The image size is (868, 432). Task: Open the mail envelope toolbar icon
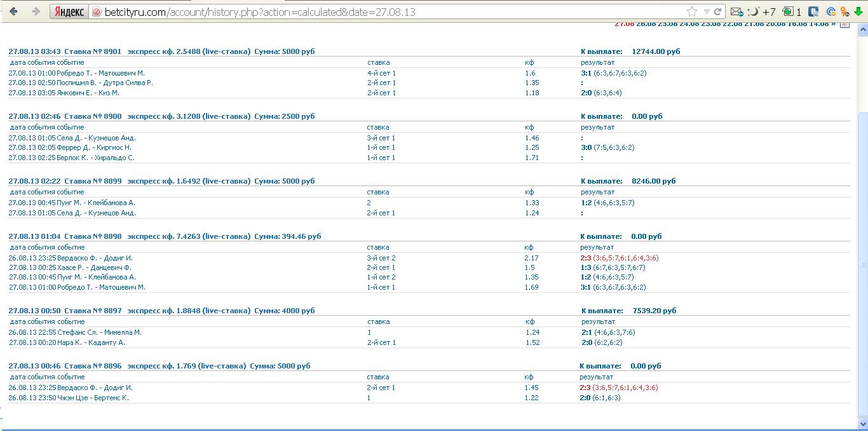click(x=736, y=11)
